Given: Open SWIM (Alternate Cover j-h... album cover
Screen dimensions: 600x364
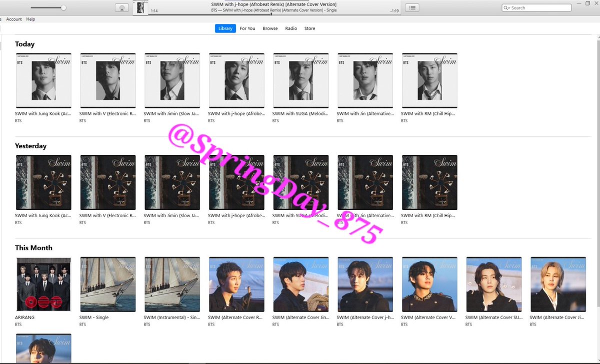Looking at the screenshot, I should click(x=365, y=284).
